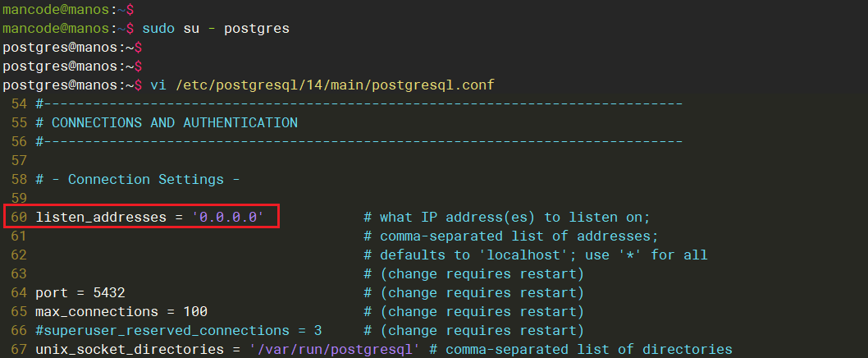
Task: Click the empty line numbered 57
Action: [19, 161]
